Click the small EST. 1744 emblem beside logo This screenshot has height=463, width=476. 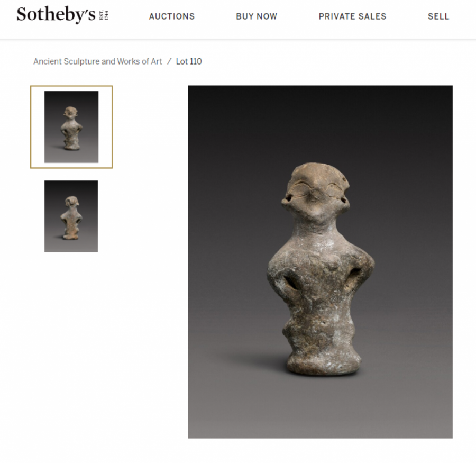coord(104,15)
